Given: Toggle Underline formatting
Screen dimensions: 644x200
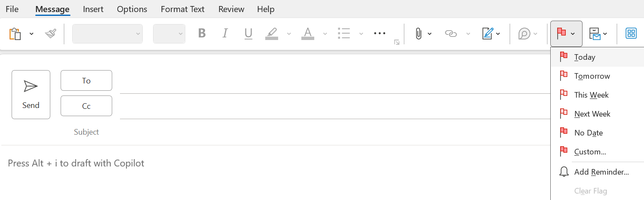Looking at the screenshot, I should 248,34.
